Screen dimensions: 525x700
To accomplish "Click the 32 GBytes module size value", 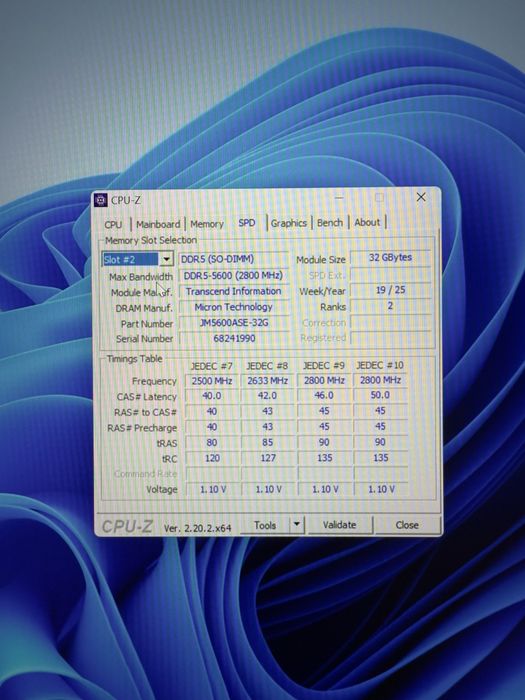I will pos(391,258).
